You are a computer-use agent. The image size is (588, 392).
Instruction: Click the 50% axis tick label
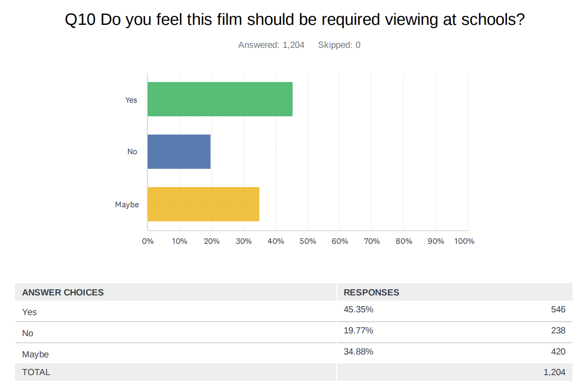[308, 241]
